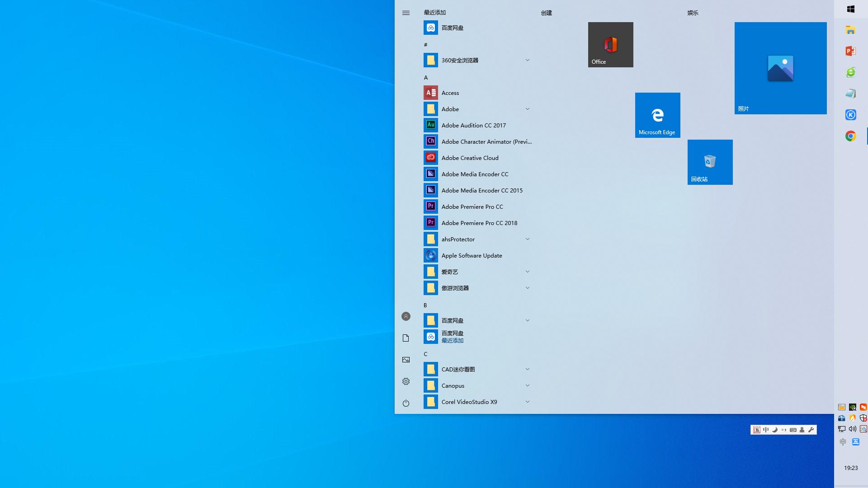Open the power options in Start menu
Image resolution: width=868 pixels, height=488 pixels.
[x=406, y=403]
